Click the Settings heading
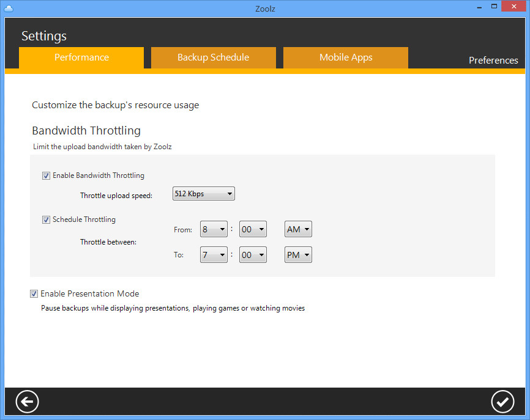Viewport: 530px width, 420px height. pos(44,36)
